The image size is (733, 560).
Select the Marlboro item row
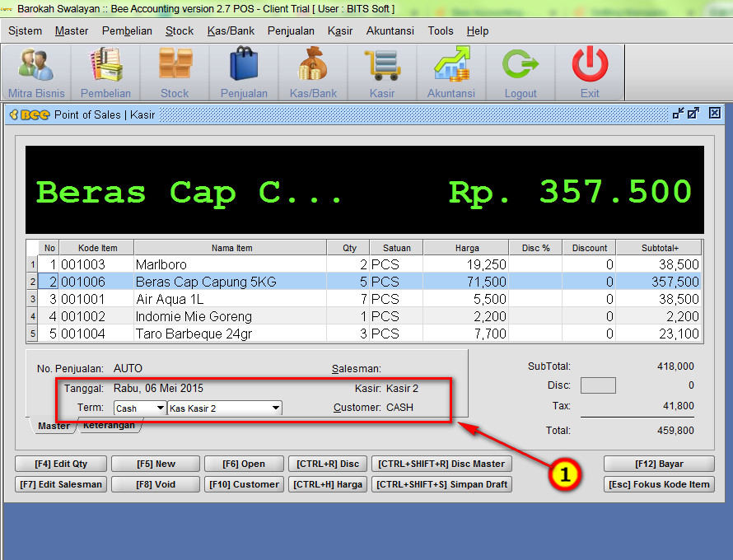click(365, 264)
